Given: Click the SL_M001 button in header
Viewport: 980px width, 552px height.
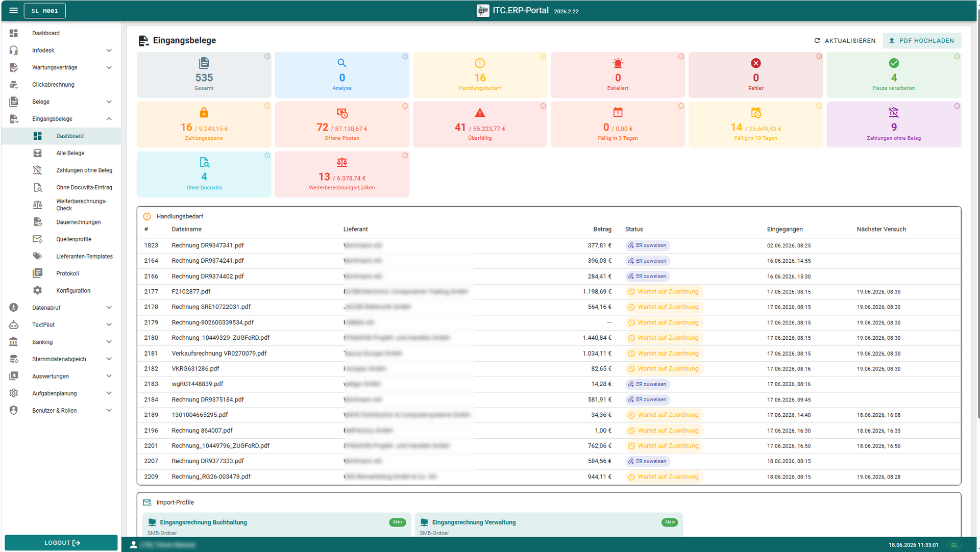Looking at the screenshot, I should pyautogui.click(x=44, y=11).
